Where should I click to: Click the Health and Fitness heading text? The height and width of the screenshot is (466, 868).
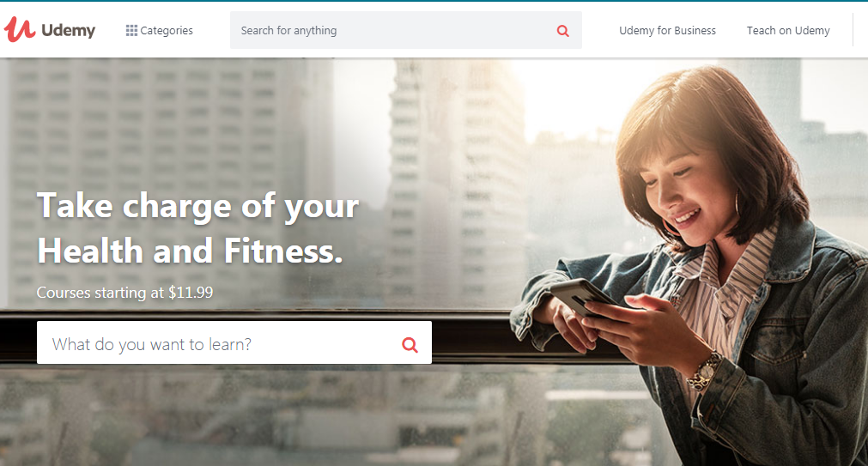click(x=190, y=251)
